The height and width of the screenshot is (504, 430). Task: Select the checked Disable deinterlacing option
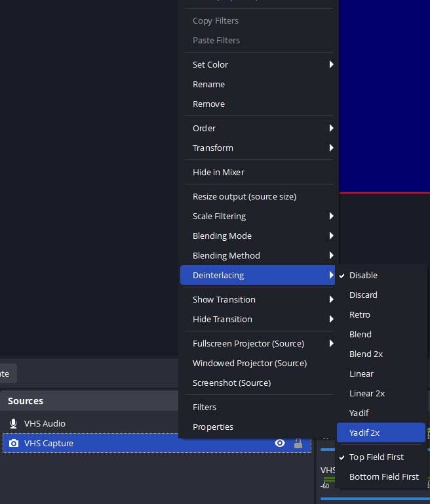point(363,275)
